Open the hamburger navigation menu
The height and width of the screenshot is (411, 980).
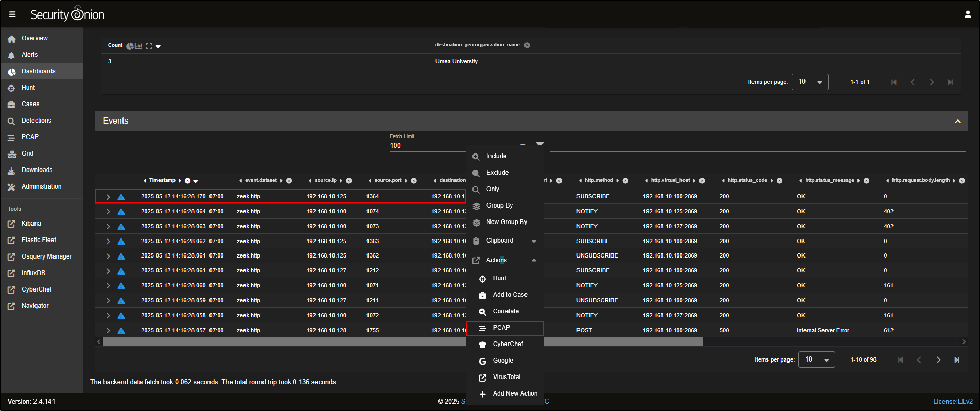12,14
